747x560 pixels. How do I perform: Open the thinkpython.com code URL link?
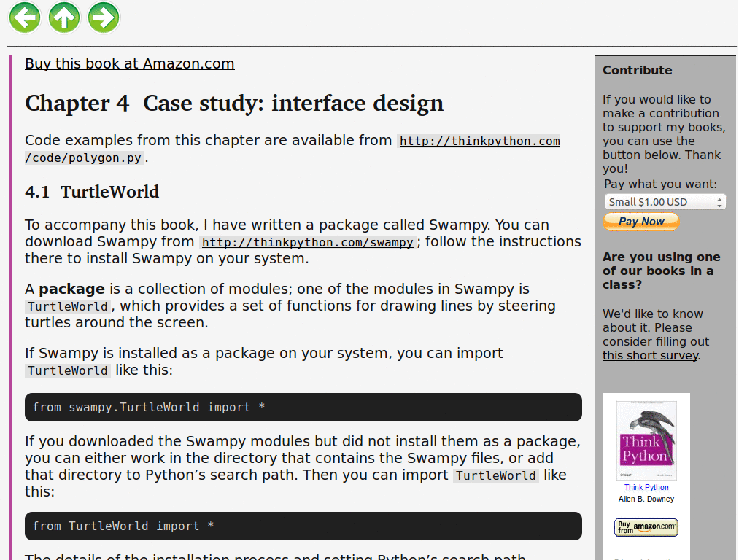480,141
